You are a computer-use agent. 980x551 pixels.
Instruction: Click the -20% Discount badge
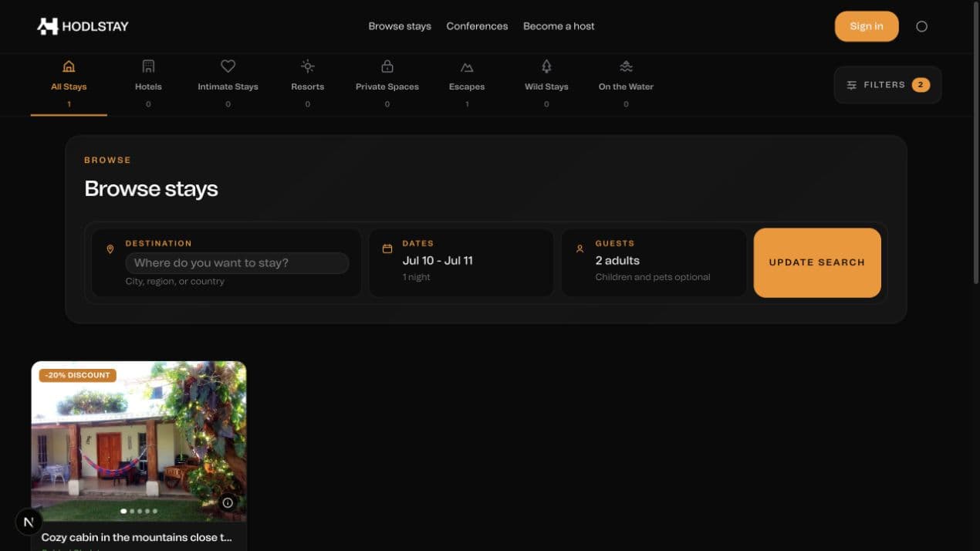pos(78,376)
